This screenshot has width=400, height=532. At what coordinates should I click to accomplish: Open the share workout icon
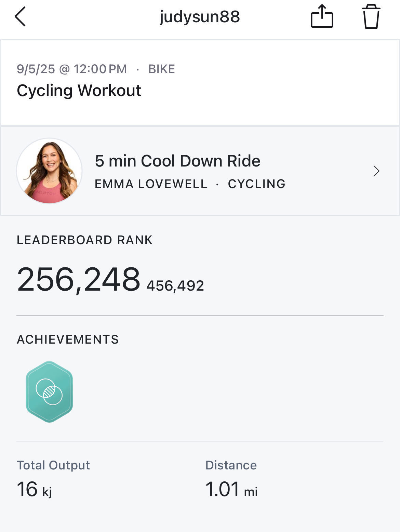click(x=322, y=16)
